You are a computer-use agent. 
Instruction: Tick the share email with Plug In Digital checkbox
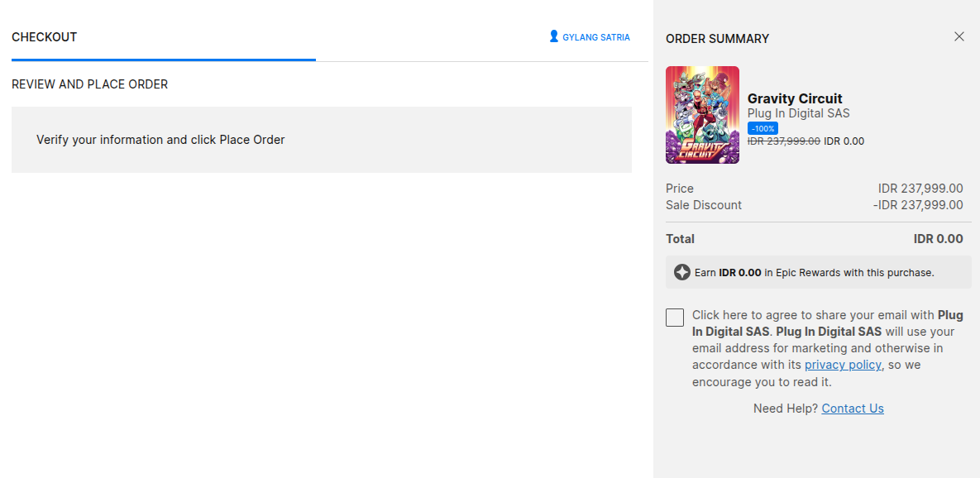click(675, 318)
